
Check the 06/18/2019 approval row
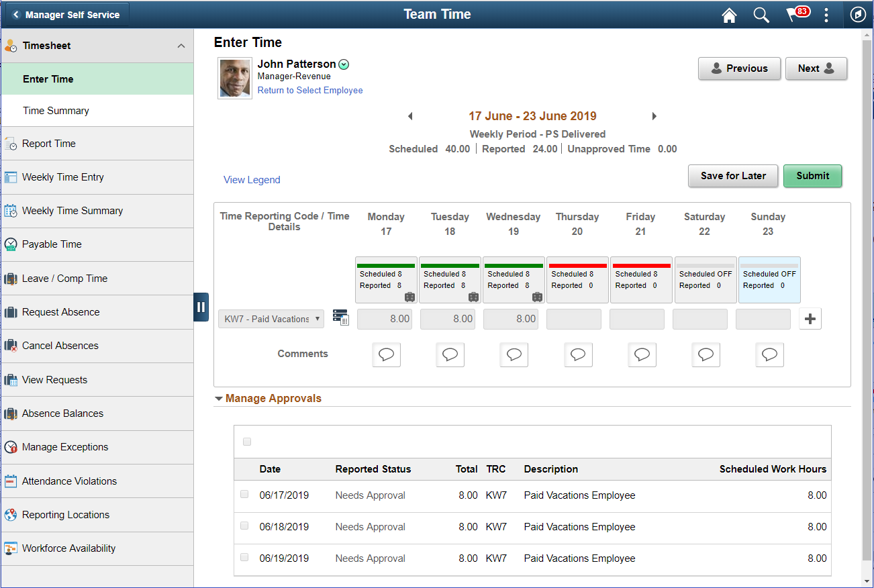244,526
